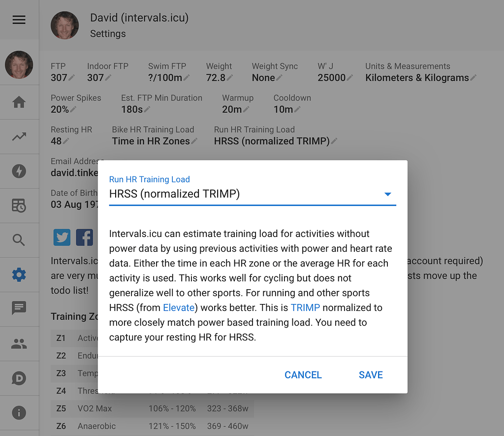Screen dimensions: 504x436
Task: Select the power curve lightning icon
Action: pyautogui.click(x=19, y=171)
